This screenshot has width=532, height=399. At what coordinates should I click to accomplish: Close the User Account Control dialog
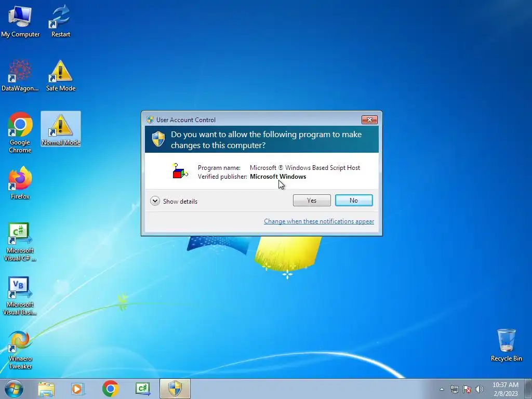point(369,119)
